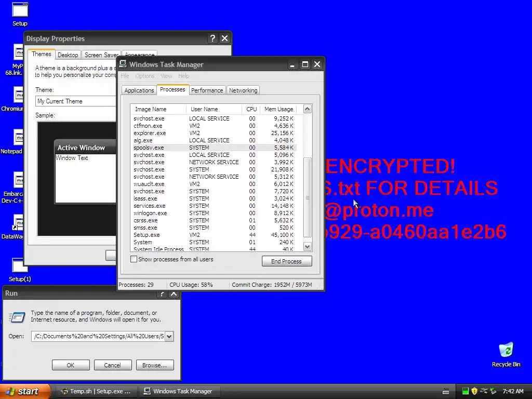The width and height of the screenshot is (532, 399).
Task: Click the process list scroll up arrow
Action: pos(308,109)
